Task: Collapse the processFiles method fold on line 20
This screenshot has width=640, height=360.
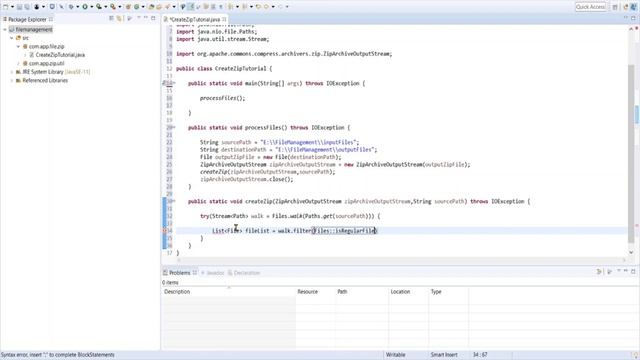Action: pyautogui.click(x=174, y=127)
